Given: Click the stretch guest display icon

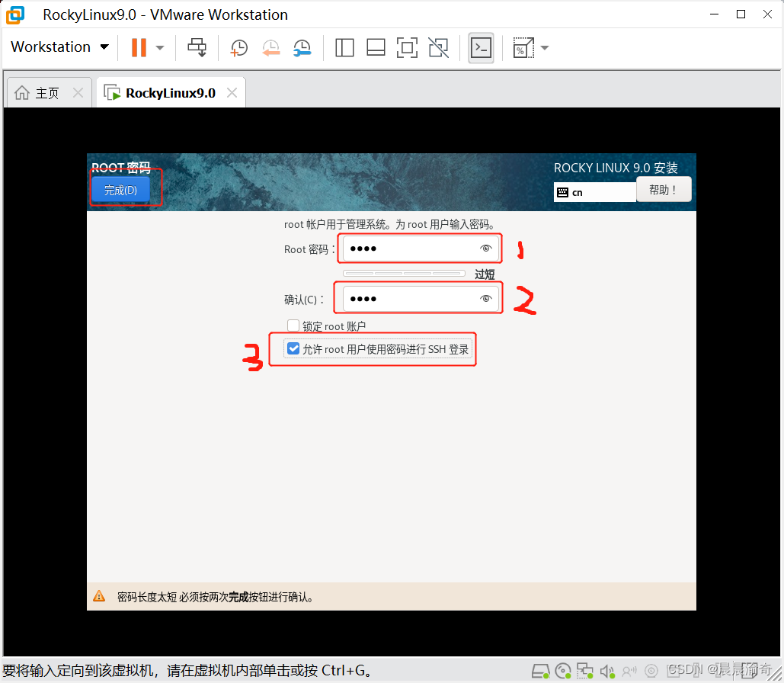Looking at the screenshot, I should pyautogui.click(x=523, y=48).
